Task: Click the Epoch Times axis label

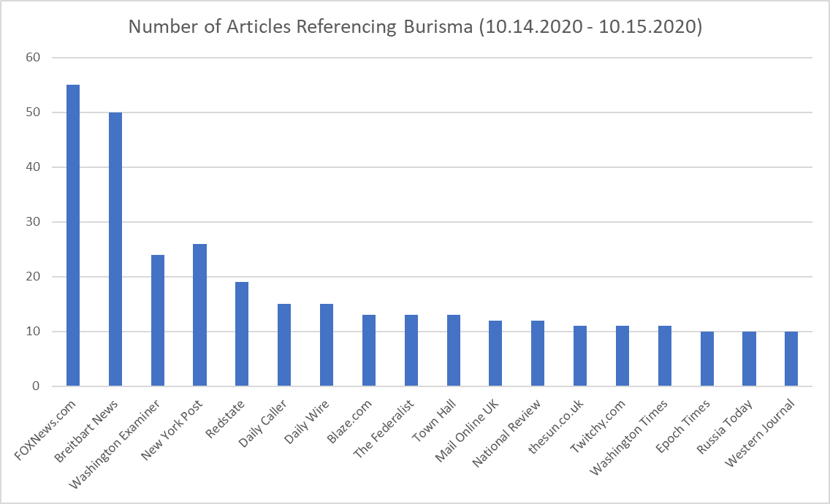Action: 683,426
